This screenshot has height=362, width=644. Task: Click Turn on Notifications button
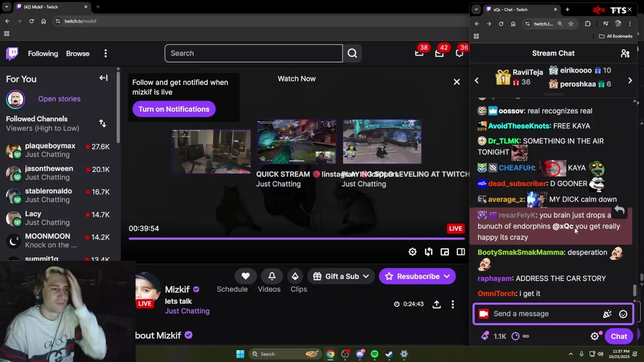(174, 109)
